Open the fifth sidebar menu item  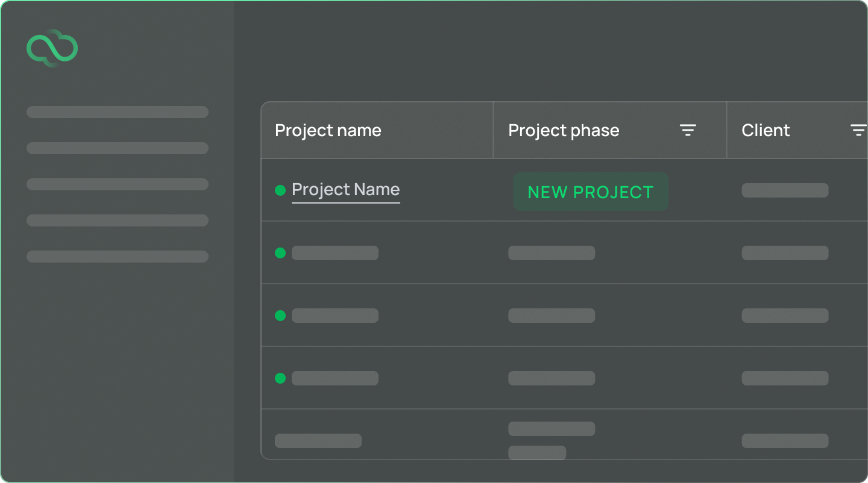(x=118, y=257)
